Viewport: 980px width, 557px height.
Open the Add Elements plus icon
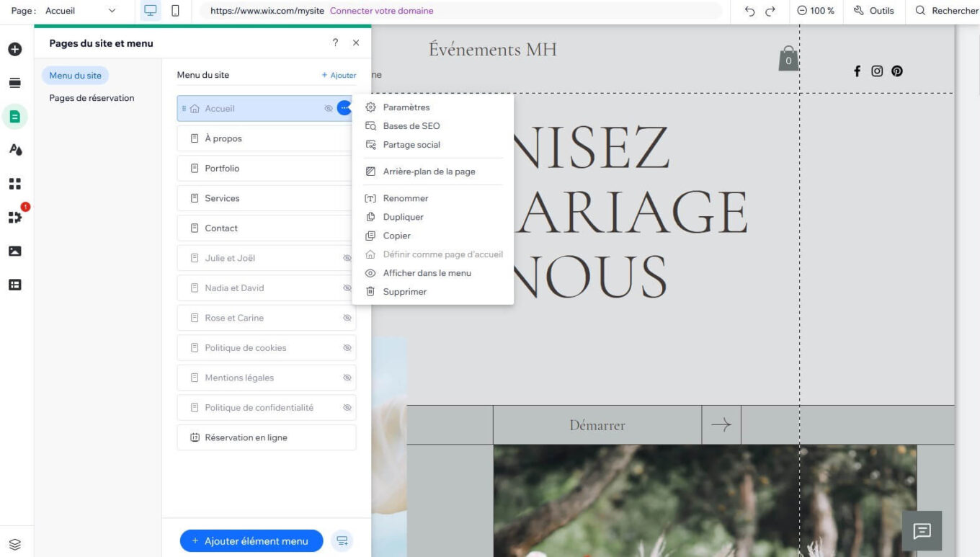14,50
